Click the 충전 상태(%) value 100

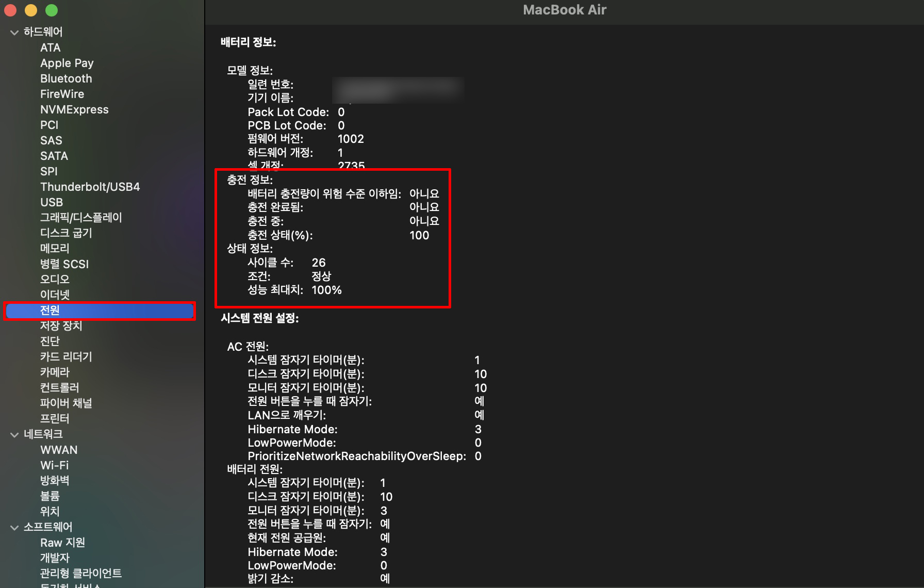coord(419,235)
